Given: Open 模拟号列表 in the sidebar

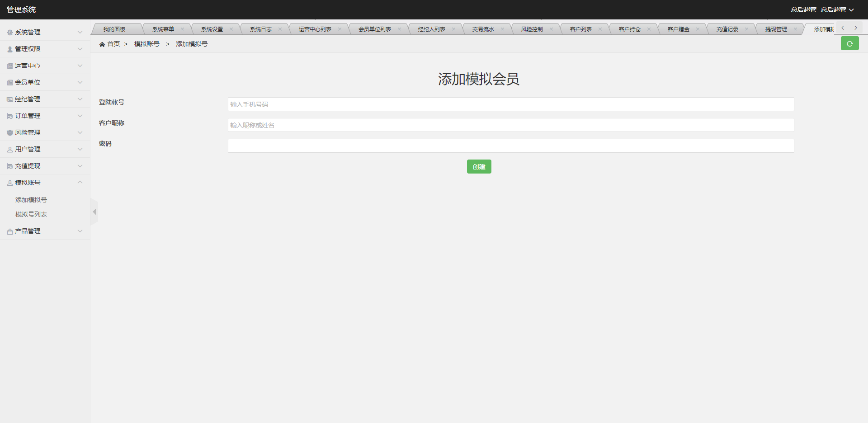Looking at the screenshot, I should [31, 214].
